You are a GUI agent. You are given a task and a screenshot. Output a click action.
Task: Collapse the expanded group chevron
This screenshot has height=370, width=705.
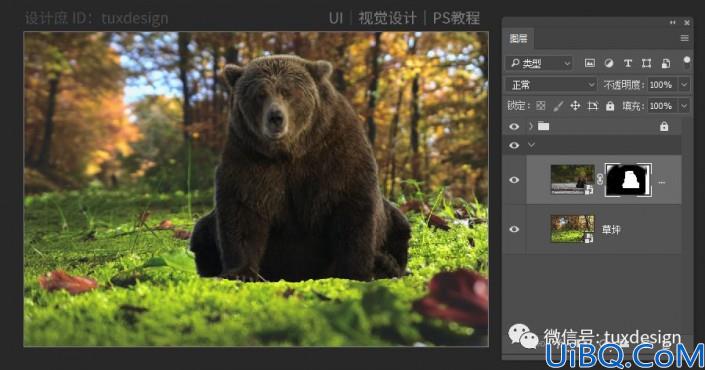pyautogui.click(x=531, y=145)
